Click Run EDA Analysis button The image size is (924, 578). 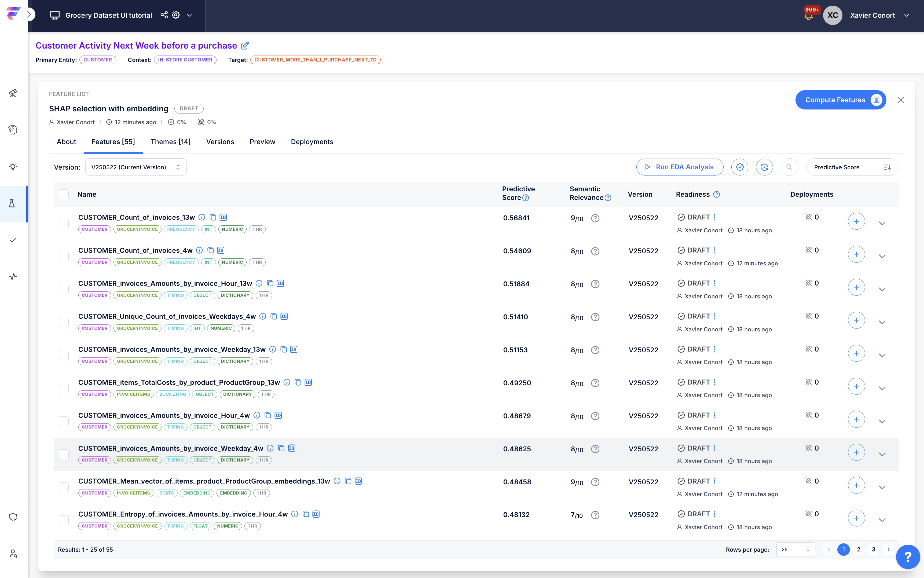coord(679,167)
